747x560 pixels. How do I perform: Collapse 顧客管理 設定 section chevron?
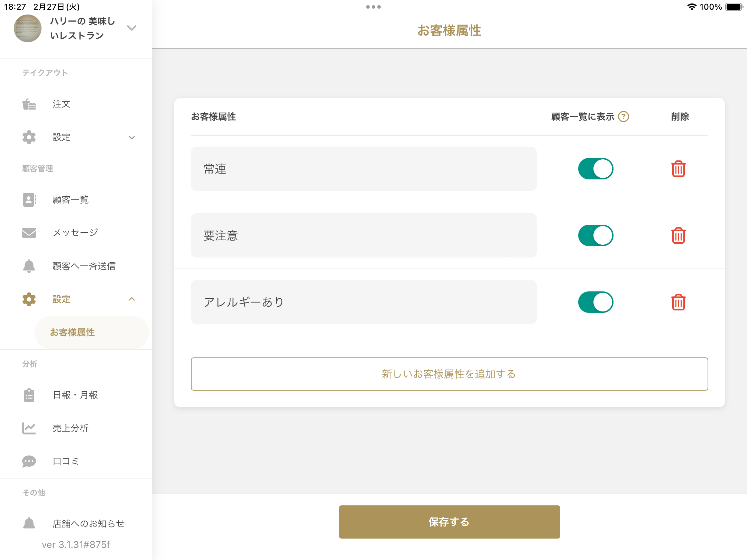[132, 299]
